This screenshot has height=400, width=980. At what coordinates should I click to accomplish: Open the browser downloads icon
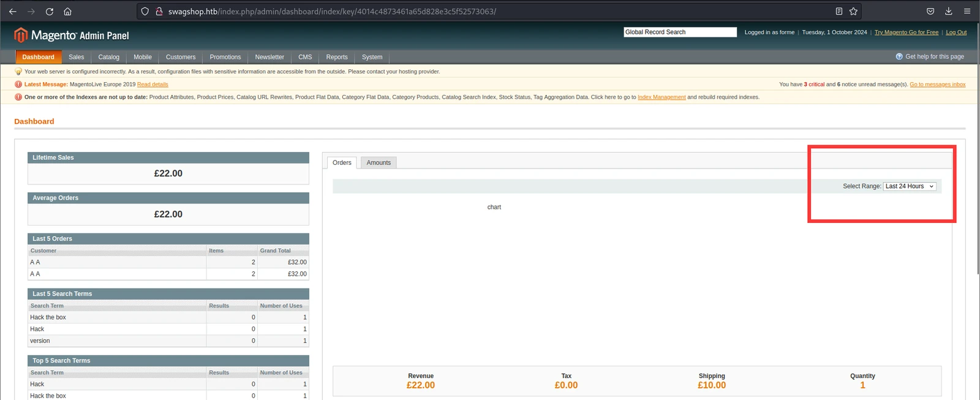[x=948, y=12]
